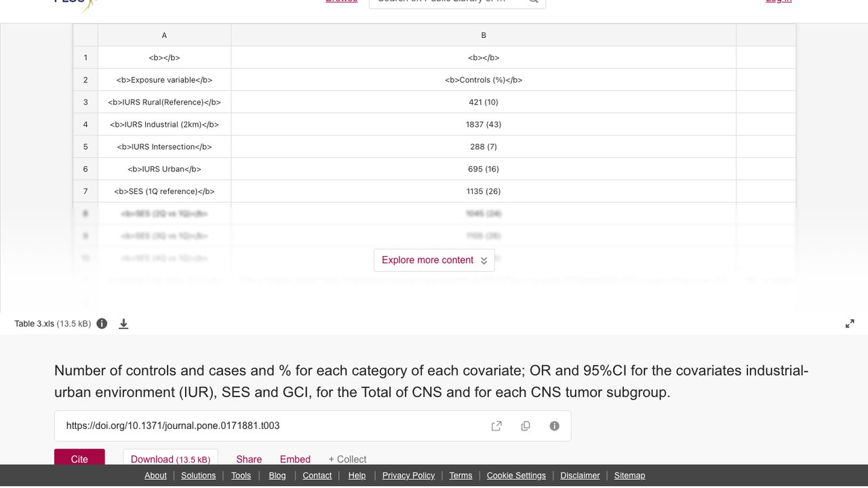Click cell '<b>SES (1Q reference)</b>'

[x=164, y=192]
